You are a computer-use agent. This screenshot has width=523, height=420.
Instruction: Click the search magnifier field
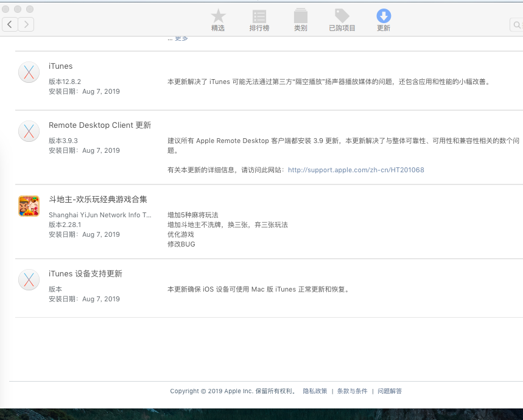coord(516,25)
